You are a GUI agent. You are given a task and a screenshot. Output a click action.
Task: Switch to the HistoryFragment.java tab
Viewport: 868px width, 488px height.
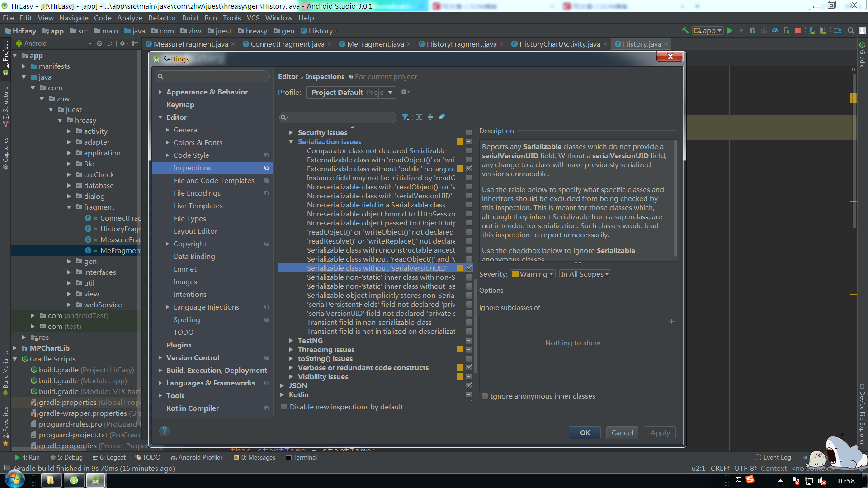point(461,44)
